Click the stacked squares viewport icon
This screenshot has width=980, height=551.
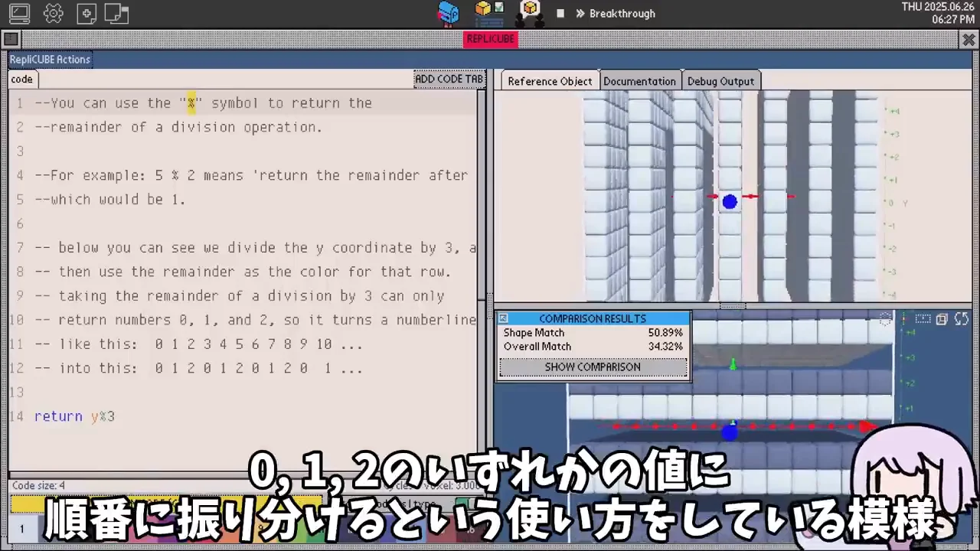942,319
